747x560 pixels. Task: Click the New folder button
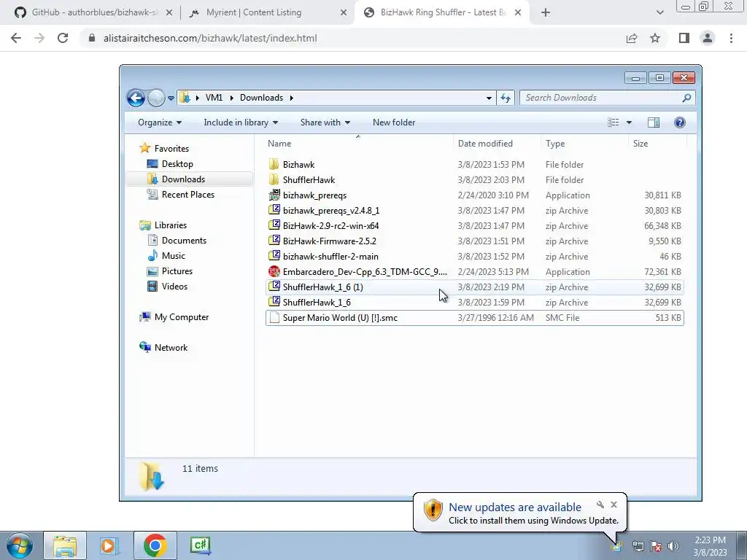[x=394, y=122]
